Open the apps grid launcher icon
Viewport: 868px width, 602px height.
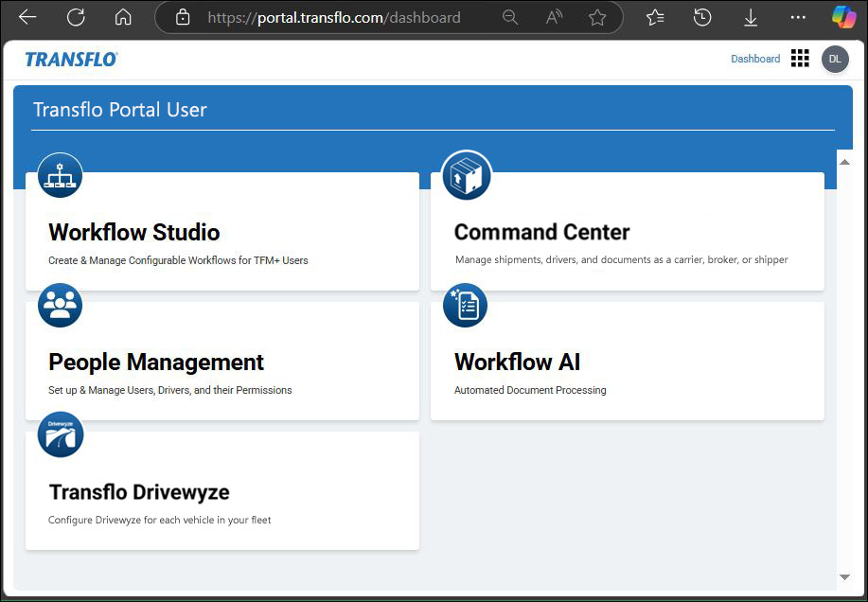(x=800, y=58)
